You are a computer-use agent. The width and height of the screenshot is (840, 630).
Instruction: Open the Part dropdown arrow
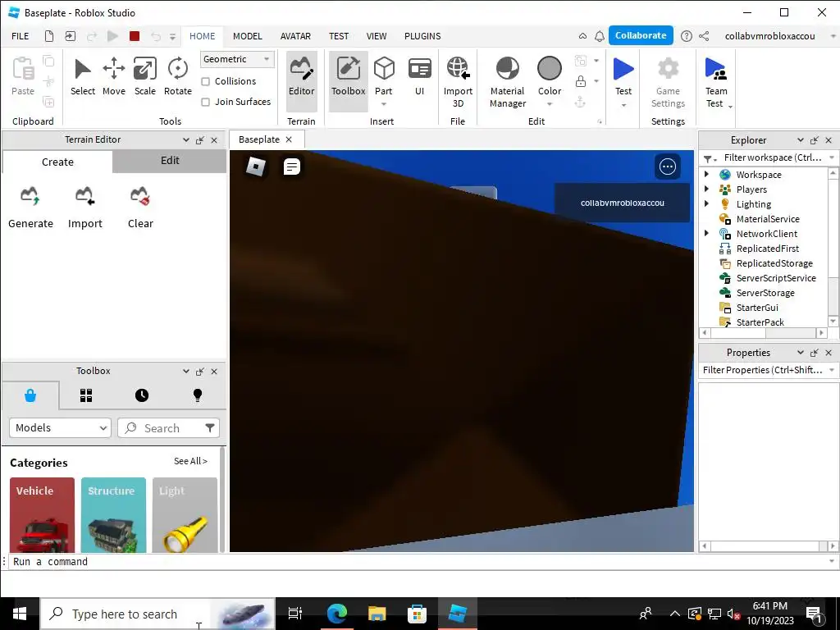point(384,104)
